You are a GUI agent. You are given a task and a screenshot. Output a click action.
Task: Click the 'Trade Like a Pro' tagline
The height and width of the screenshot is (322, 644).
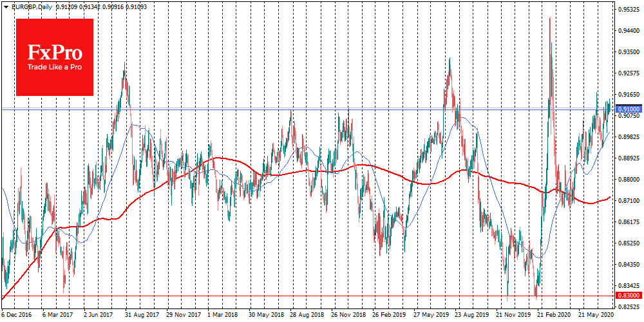click(x=54, y=67)
